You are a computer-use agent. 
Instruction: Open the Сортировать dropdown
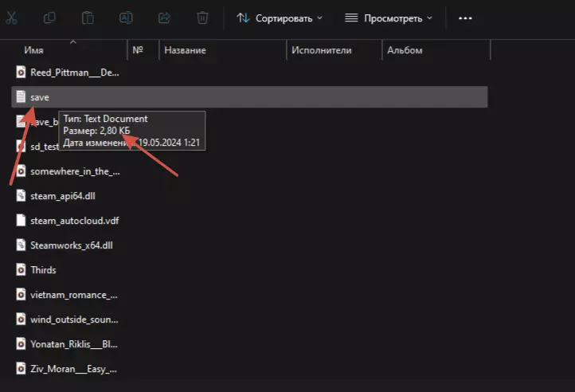click(280, 18)
